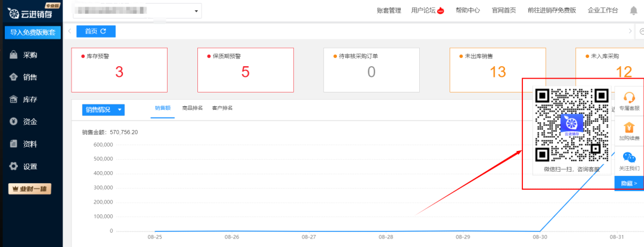This screenshot has width=644, height=247.
Task: Open the 设置 settings gear icon
Action: 14,166
